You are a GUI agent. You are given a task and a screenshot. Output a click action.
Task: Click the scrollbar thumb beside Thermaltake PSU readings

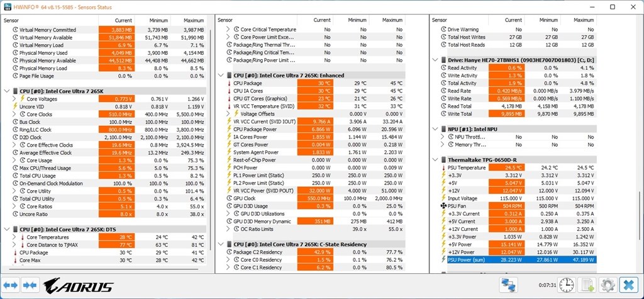coord(640,215)
